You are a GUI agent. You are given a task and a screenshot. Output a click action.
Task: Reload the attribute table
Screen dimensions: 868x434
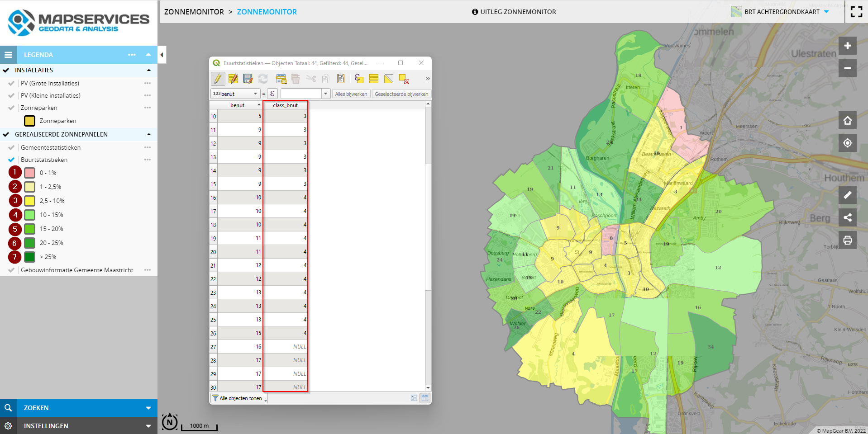[x=263, y=79]
